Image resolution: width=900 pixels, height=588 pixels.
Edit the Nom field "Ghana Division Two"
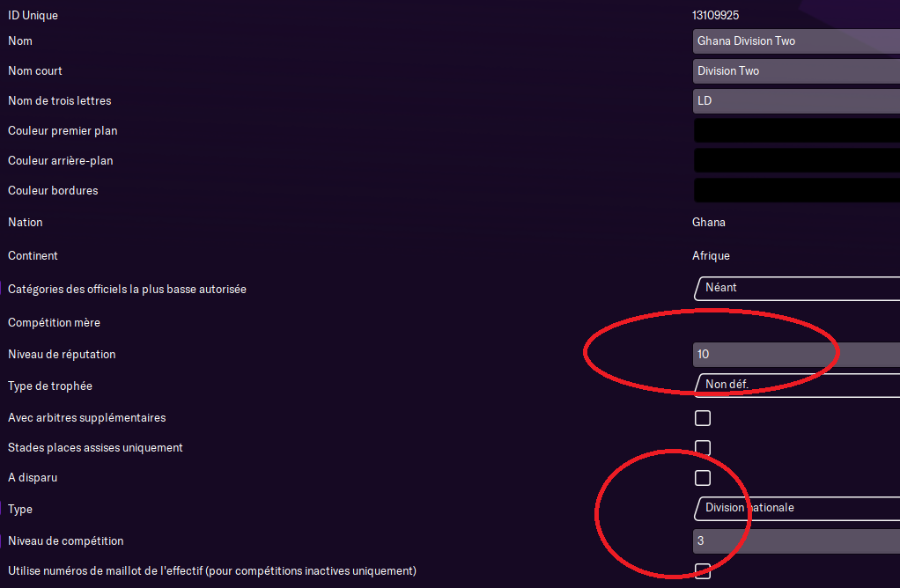point(796,41)
